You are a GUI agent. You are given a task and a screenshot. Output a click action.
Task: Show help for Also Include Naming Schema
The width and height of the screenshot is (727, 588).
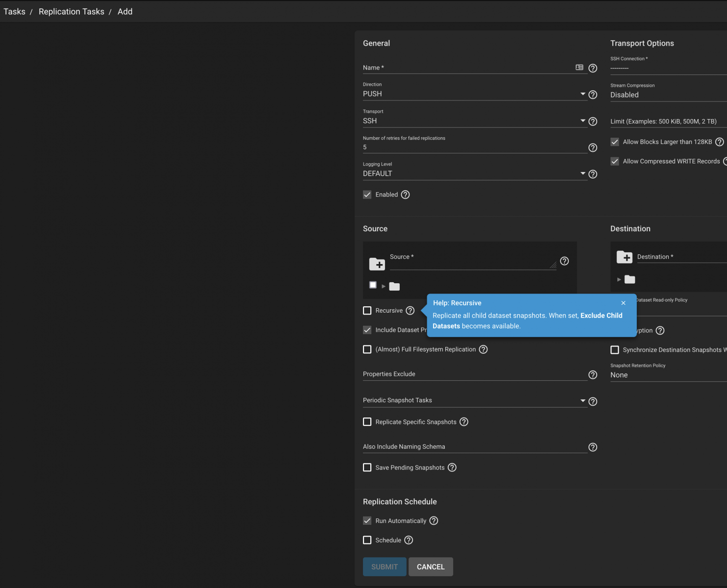pos(593,447)
